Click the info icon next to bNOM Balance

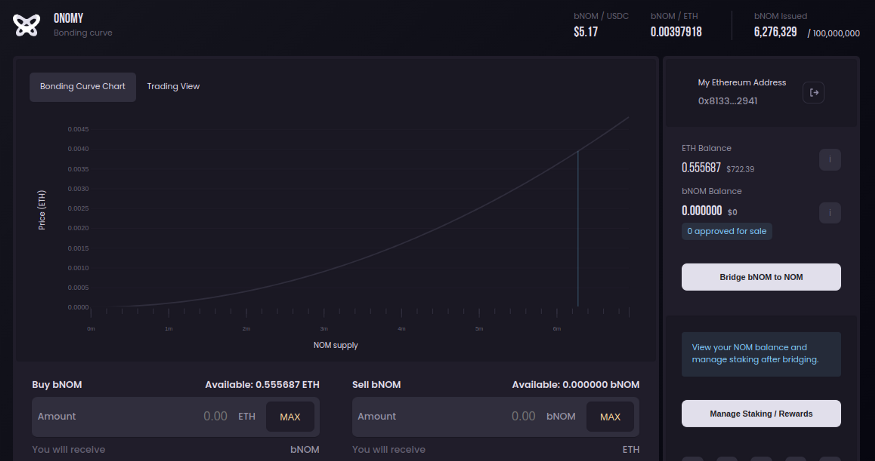829,212
